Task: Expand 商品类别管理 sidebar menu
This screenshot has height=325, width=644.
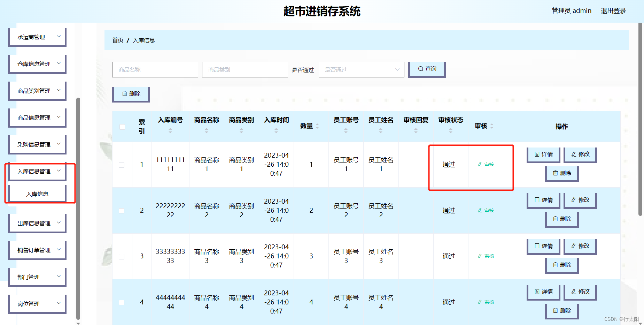Action: pyautogui.click(x=37, y=91)
